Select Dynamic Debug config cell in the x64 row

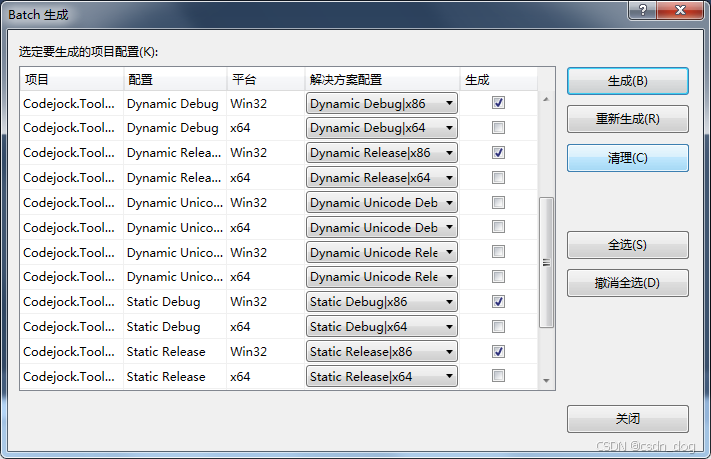point(173,128)
